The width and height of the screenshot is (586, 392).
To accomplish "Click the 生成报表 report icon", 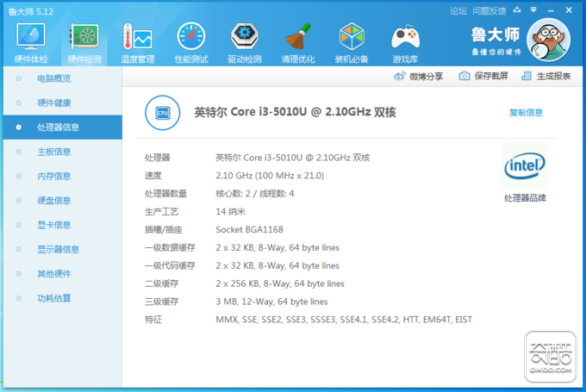I will coord(527,76).
